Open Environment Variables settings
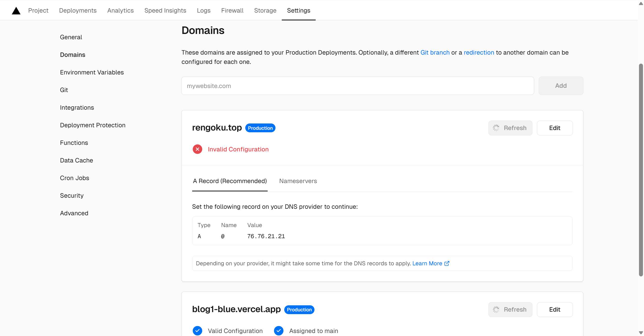Image resolution: width=644 pixels, height=336 pixels. pos(92,72)
